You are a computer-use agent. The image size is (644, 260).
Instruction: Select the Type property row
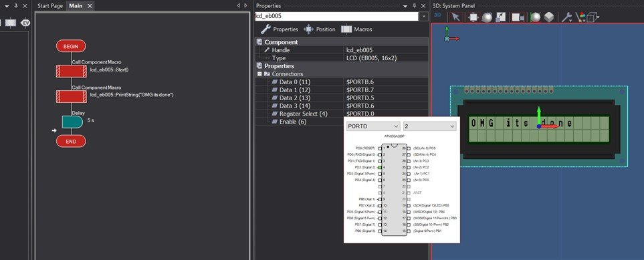click(342, 58)
